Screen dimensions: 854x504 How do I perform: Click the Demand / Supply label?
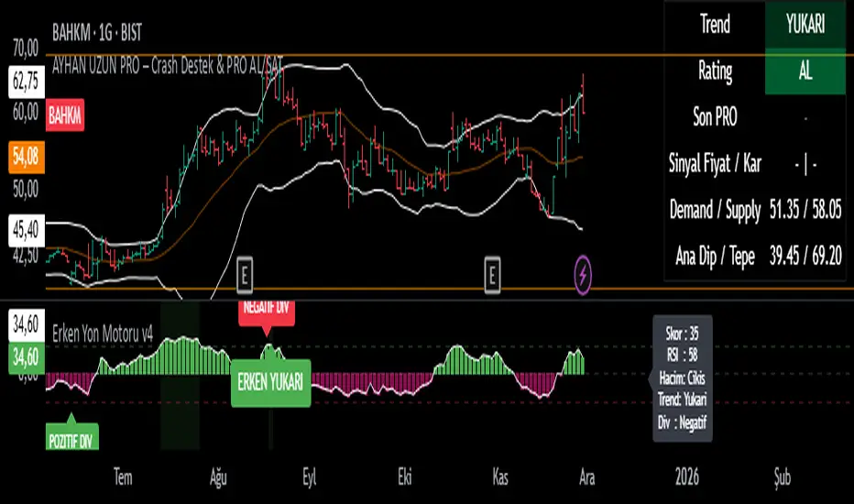pos(715,211)
